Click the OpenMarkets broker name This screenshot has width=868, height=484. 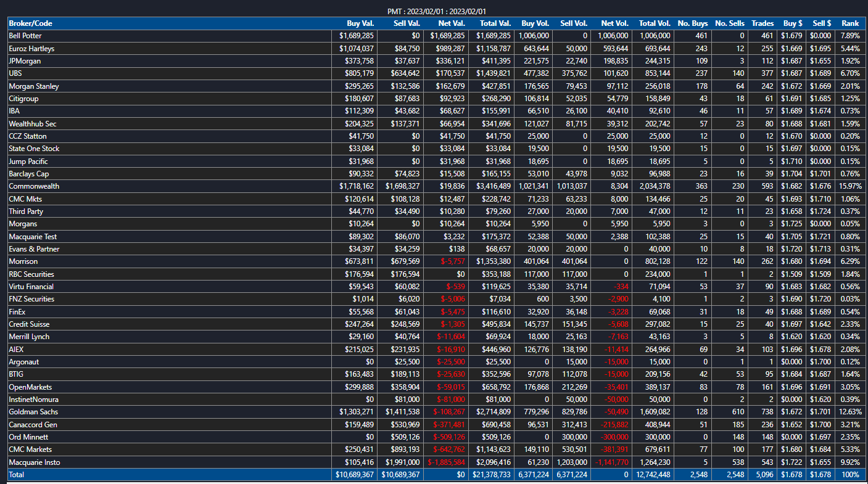(x=30, y=387)
